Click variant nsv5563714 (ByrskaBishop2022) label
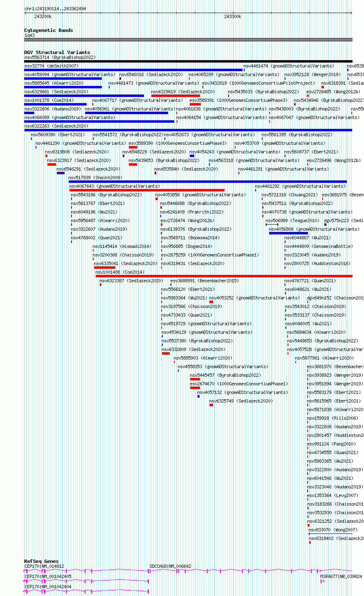The image size is (364, 596). click(x=60, y=57)
